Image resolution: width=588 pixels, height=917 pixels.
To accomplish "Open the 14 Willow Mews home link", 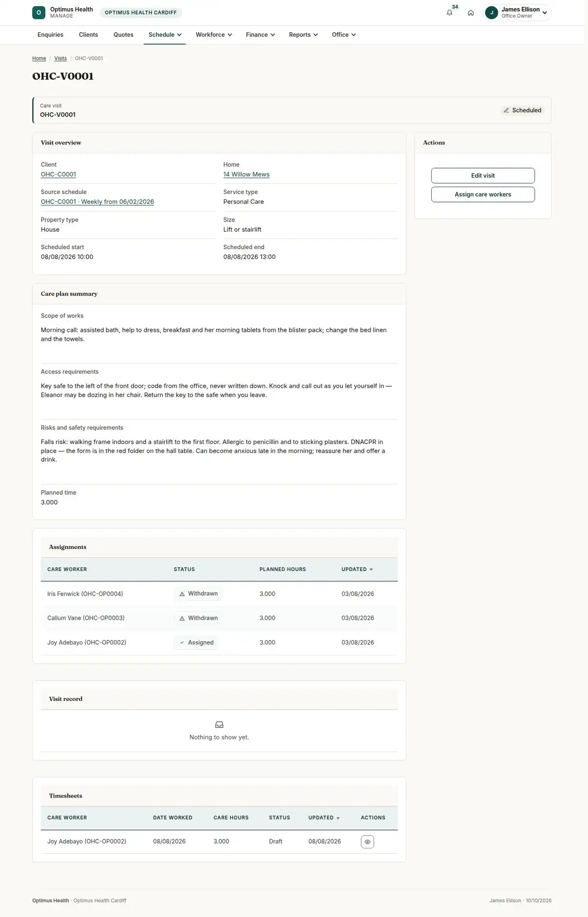I will [246, 174].
